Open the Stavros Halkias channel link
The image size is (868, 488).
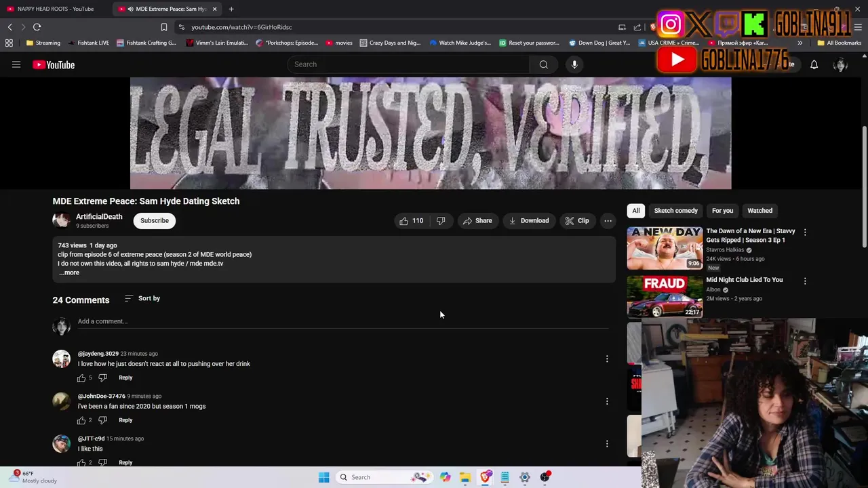[725, 250]
